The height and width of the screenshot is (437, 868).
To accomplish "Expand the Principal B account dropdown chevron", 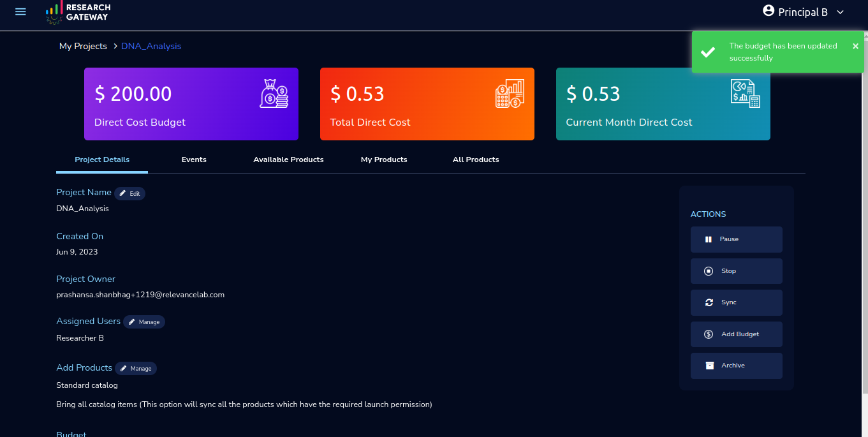I will tap(840, 12).
